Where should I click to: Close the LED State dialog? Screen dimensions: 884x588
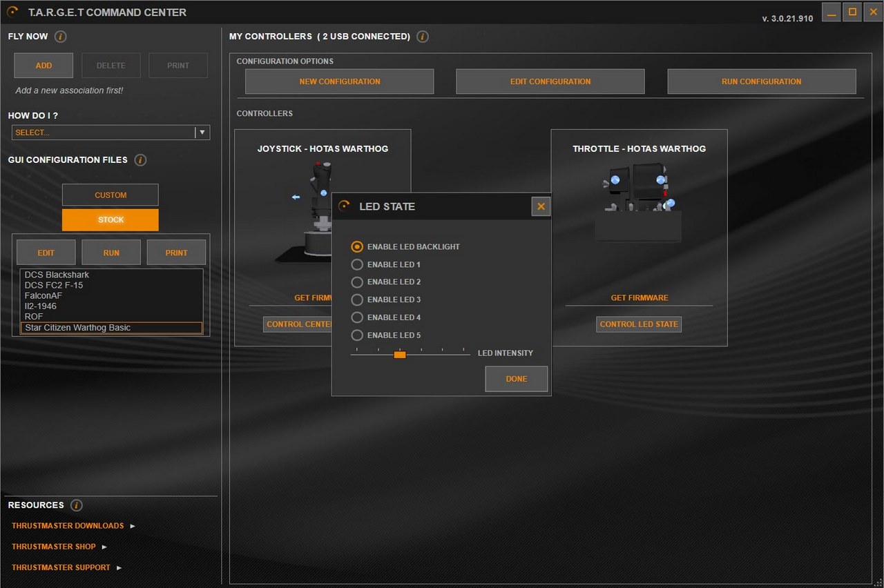click(x=541, y=206)
